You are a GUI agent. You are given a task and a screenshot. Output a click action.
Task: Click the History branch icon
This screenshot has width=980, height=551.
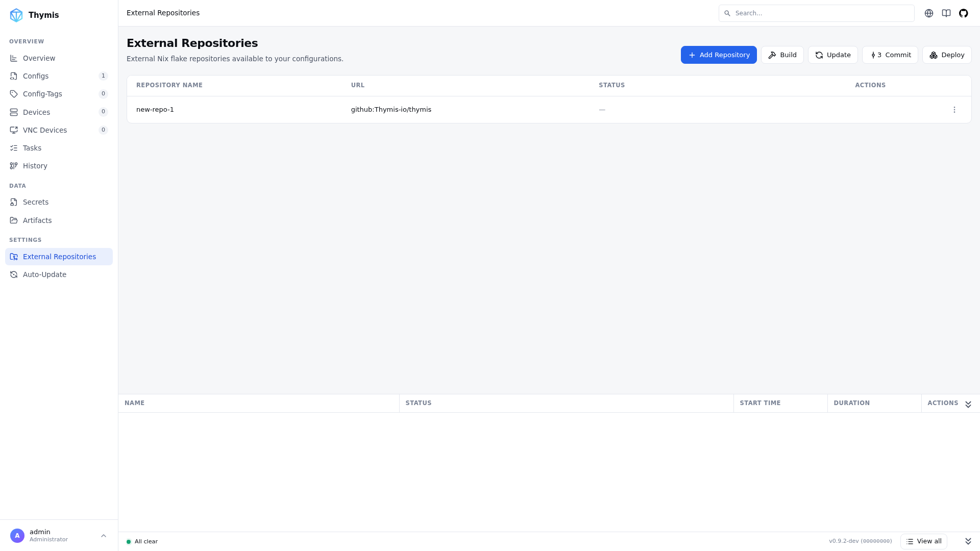point(14,166)
